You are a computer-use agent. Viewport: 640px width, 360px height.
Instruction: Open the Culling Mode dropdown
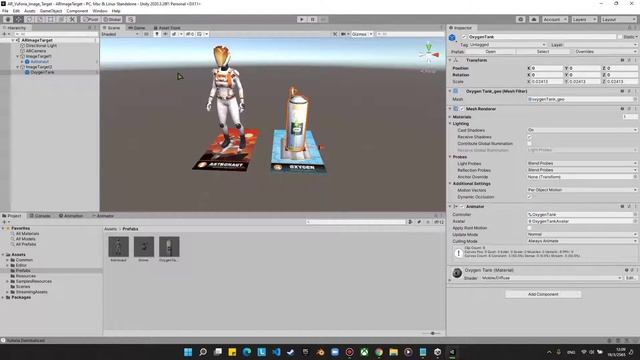pos(582,241)
